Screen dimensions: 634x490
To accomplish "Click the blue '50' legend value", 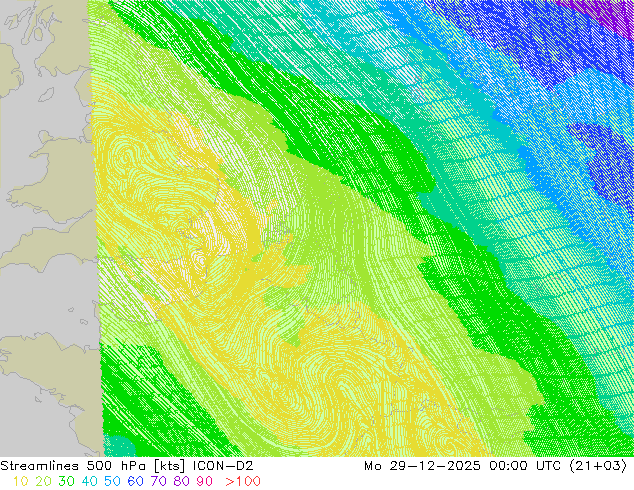I will (x=112, y=481).
